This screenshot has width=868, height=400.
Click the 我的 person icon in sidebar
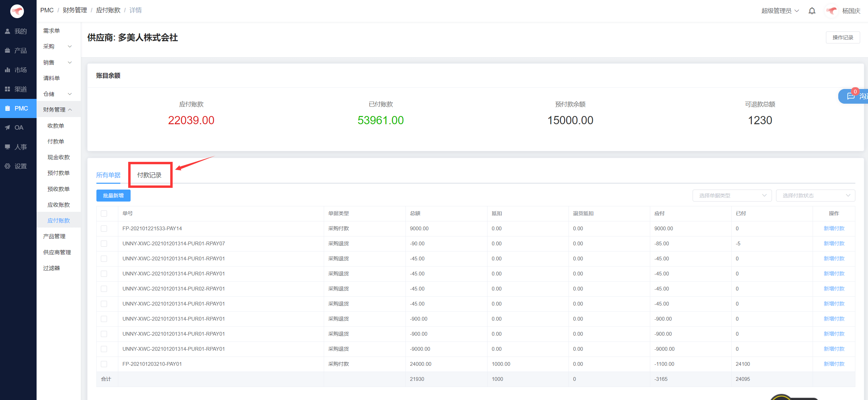8,31
